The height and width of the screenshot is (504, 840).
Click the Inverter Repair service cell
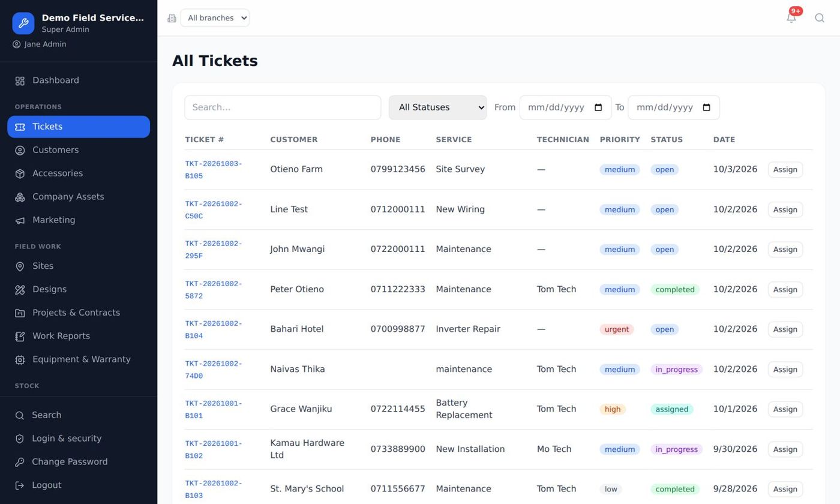[x=467, y=329]
